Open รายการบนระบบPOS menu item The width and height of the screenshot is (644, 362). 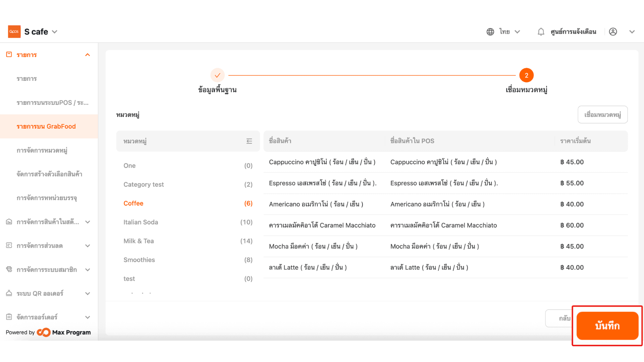coord(53,103)
